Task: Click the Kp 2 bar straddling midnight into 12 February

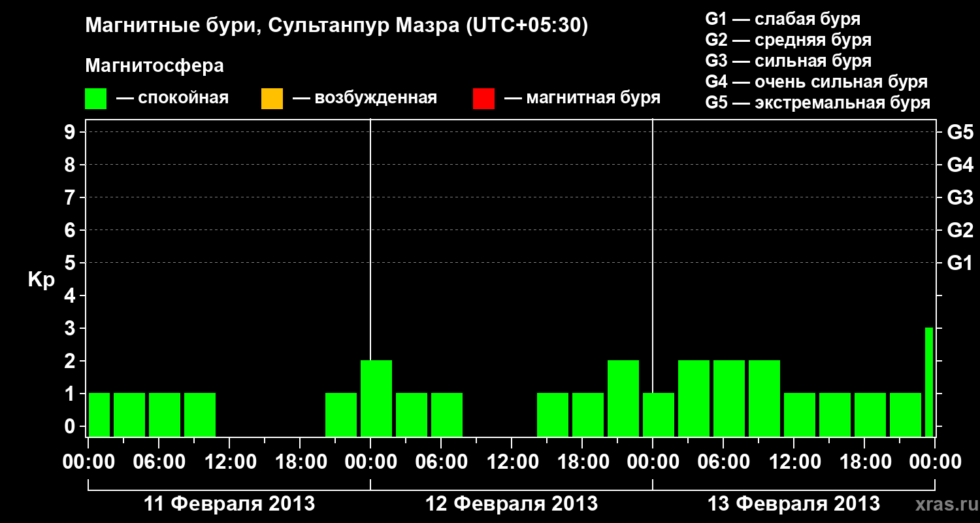Action: pos(376,399)
